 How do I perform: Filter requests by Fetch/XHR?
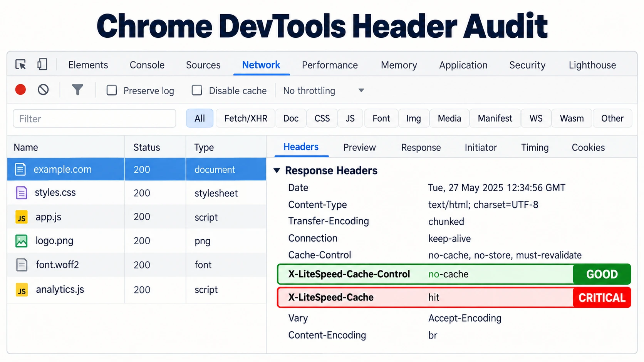(246, 118)
